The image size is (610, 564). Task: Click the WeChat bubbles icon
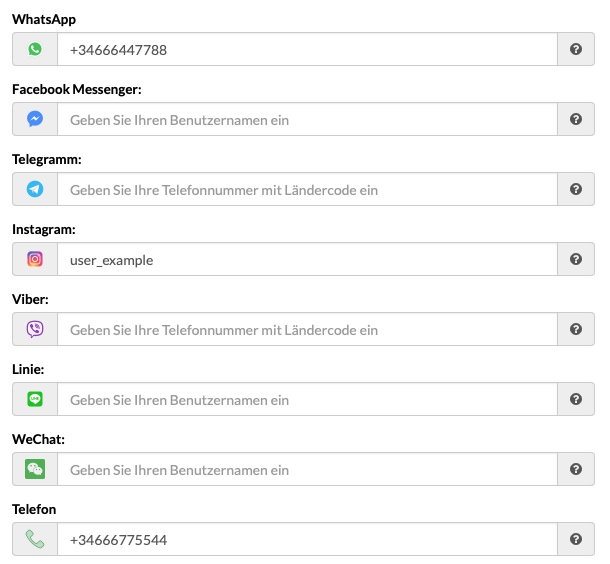35,469
